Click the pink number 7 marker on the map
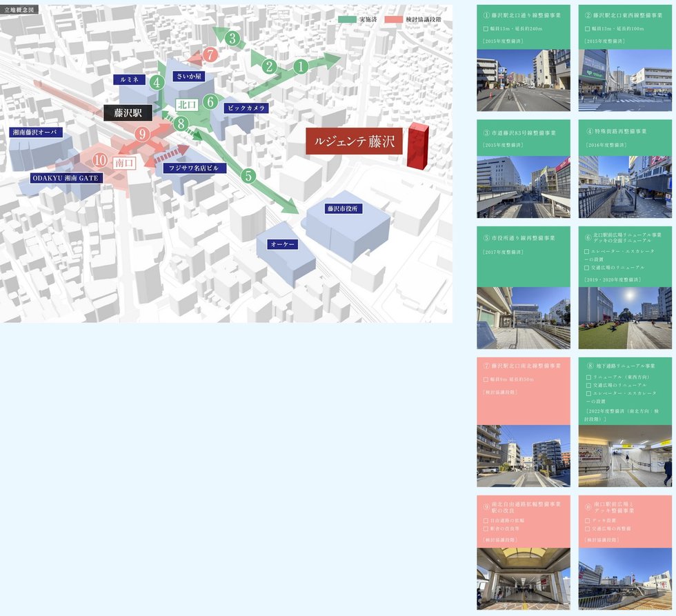Image resolution: width=676 pixels, height=616 pixels. (x=211, y=54)
